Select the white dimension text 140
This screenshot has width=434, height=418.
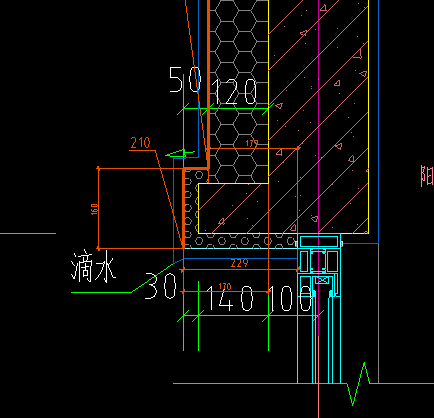point(230,299)
